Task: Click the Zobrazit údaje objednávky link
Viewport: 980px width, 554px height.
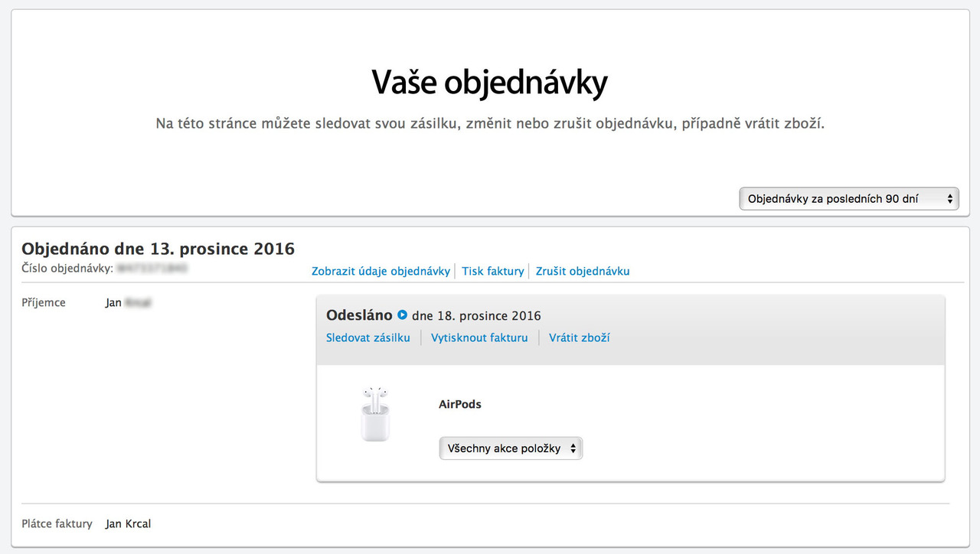Action: [x=381, y=271]
